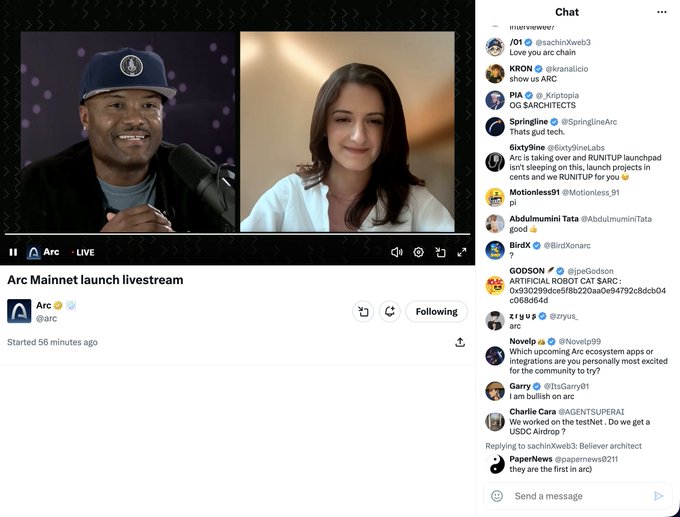This screenshot has height=517, width=680.
Task: Click the @Motionless_91 handle
Action: [591, 193]
